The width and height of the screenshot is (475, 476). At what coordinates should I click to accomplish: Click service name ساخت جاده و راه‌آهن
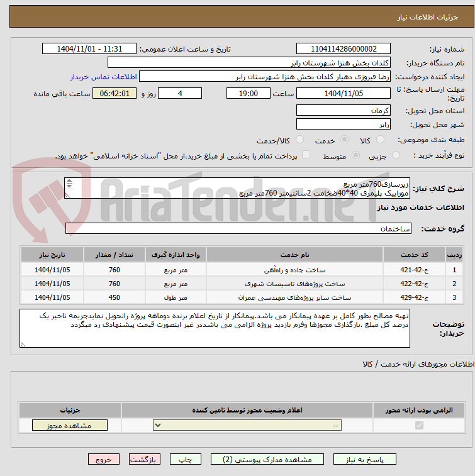click(x=294, y=270)
